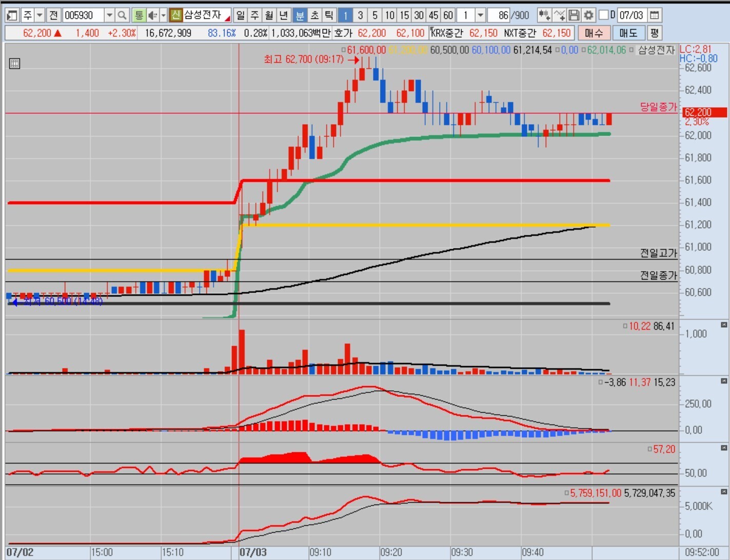Expand the stock code 005930 dropdown
The height and width of the screenshot is (560, 730).
point(109,15)
